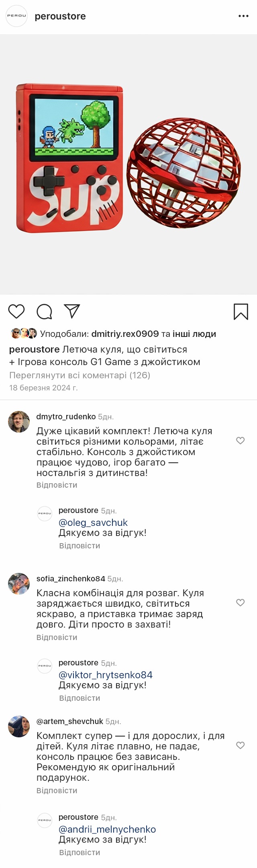Share post with paper plane icon
The height and width of the screenshot is (868, 257).
72,312
